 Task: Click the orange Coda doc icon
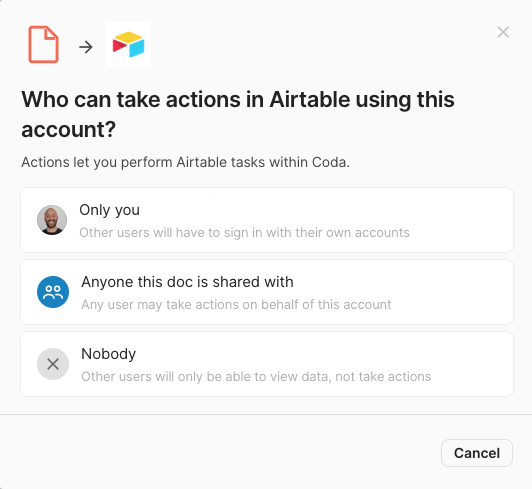[43, 44]
